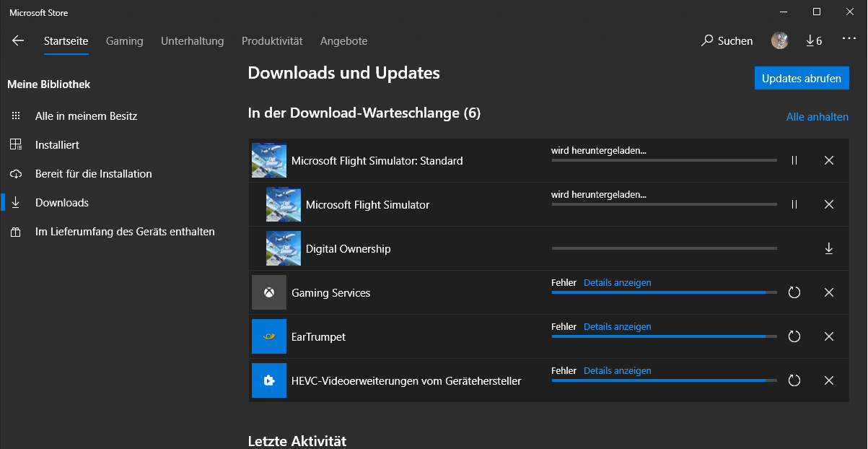
Task: Go back with the arrow icon
Action: click(18, 41)
